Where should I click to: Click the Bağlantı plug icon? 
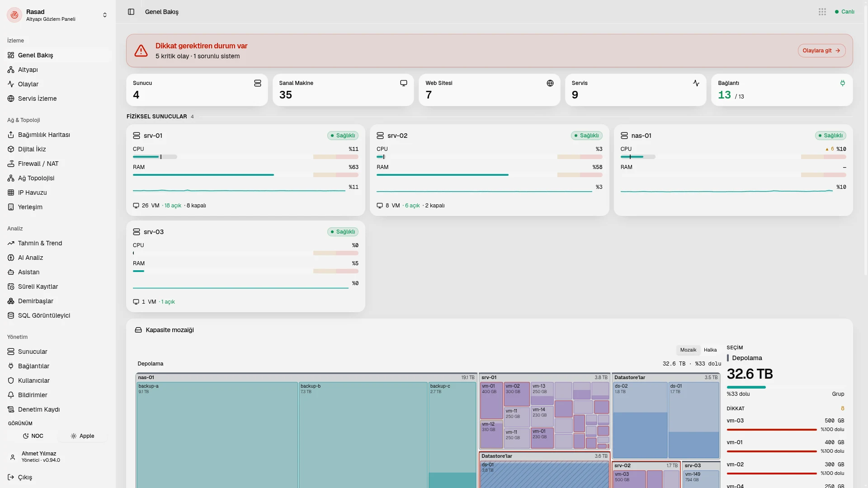843,83
